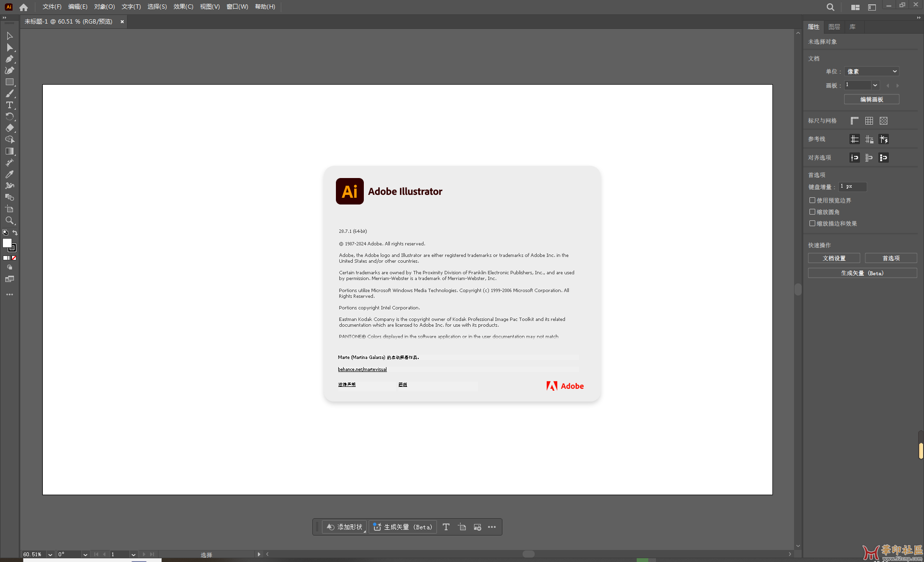Switch to the 图层 layers tab

[834, 27]
